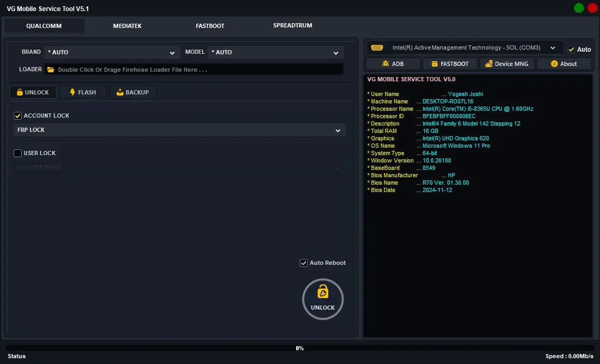
Task: Open the MEDIATEK tab
Action: tap(127, 26)
